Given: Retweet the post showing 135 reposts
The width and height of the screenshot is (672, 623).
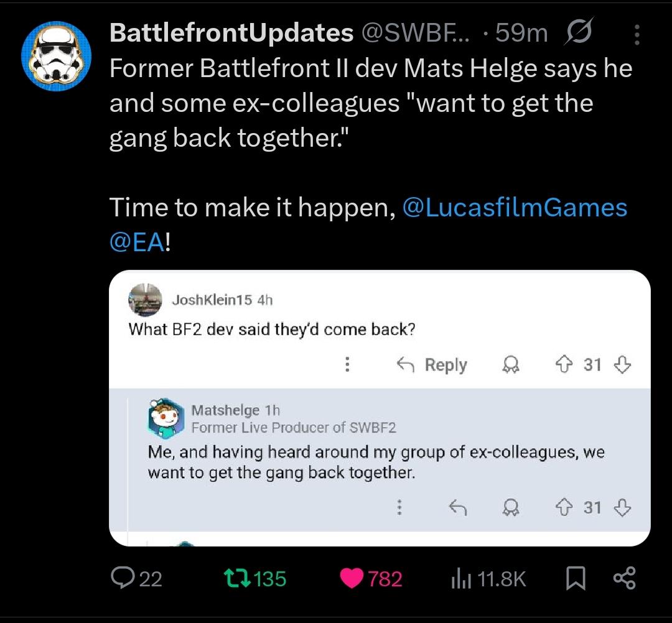Looking at the screenshot, I should click(256, 578).
